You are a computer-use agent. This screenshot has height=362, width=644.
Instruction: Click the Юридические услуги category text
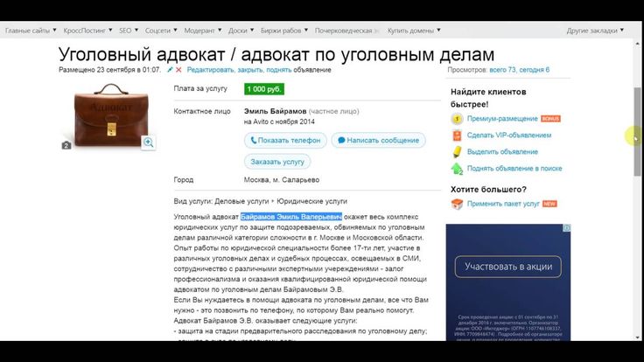311,201
